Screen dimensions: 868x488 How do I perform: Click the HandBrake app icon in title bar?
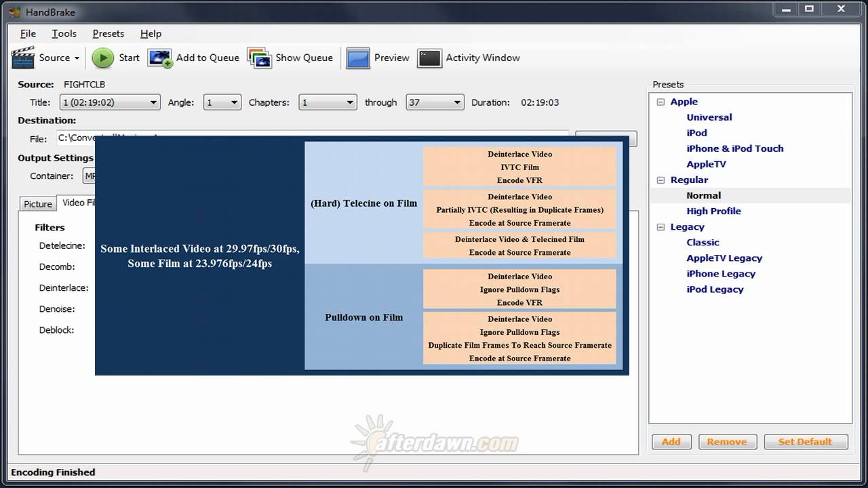tap(15, 11)
